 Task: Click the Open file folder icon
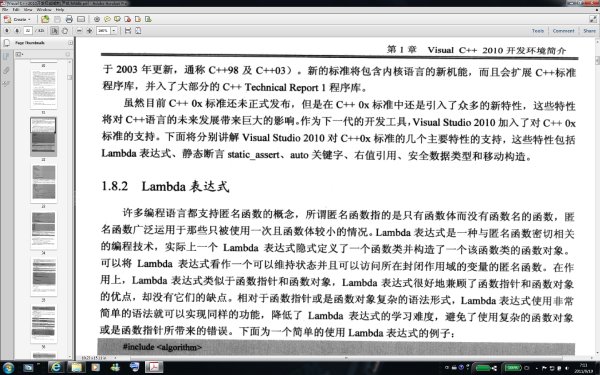[45, 19]
